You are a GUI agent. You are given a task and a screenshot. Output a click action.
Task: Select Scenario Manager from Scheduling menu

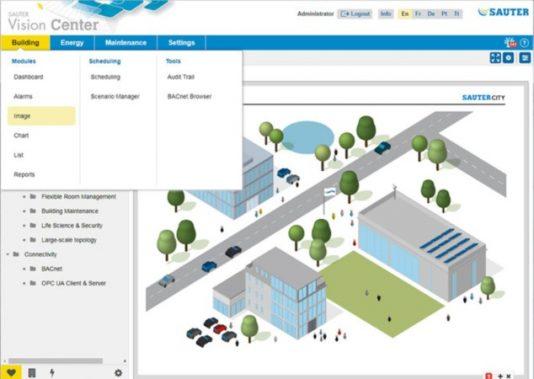115,96
